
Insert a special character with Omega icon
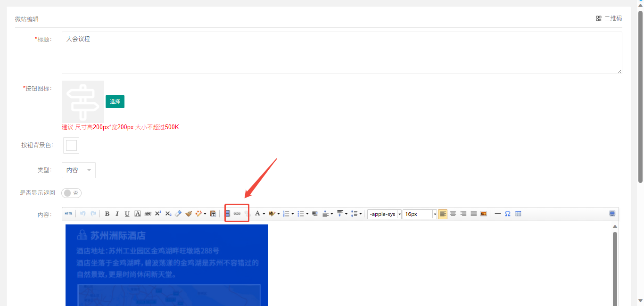tap(508, 214)
